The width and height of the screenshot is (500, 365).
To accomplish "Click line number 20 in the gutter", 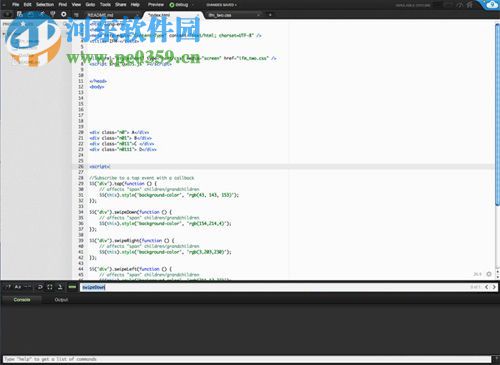I will 81,132.
